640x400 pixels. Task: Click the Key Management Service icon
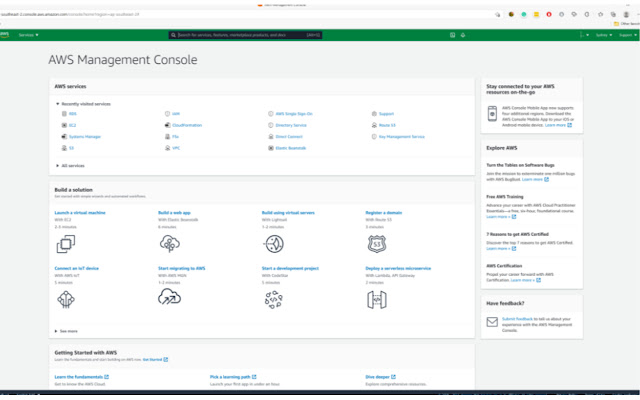(374, 137)
